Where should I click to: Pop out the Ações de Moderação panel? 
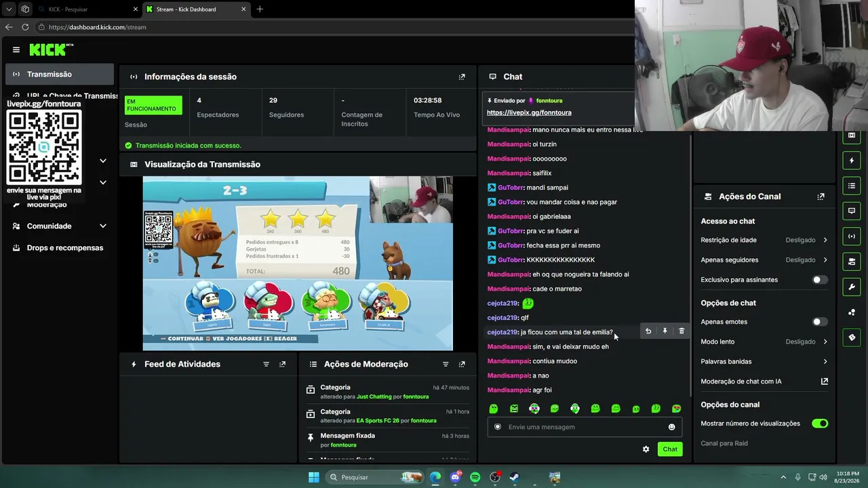[x=462, y=364]
